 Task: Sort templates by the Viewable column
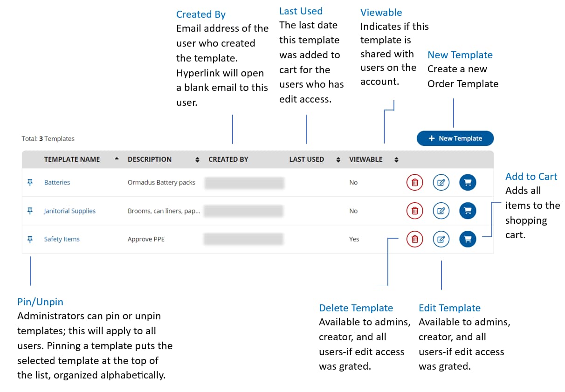pyautogui.click(x=395, y=159)
